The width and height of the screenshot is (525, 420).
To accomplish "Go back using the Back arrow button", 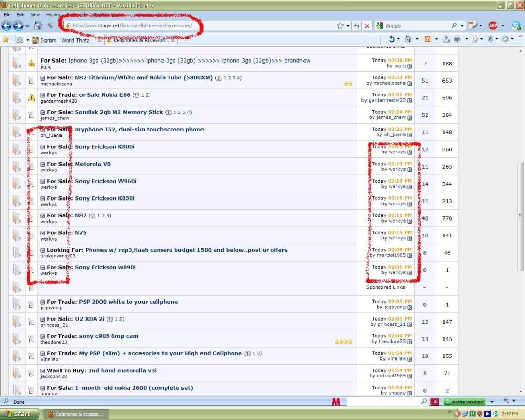I will (6, 26).
